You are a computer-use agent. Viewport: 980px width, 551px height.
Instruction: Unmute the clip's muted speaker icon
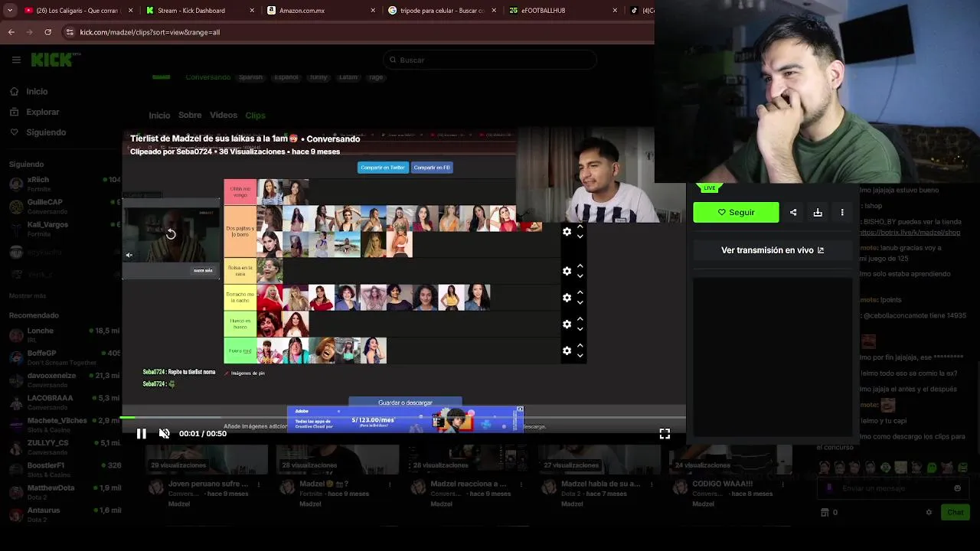click(x=164, y=434)
